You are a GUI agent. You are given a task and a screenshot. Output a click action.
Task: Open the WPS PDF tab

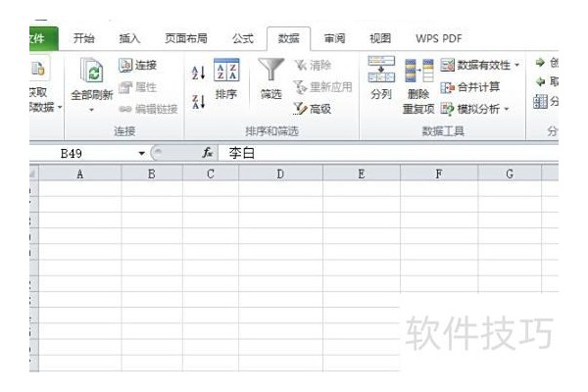point(439,38)
